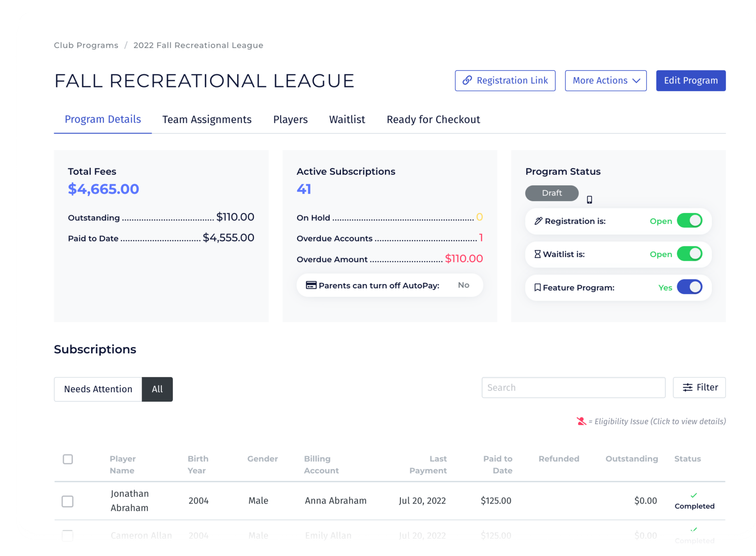Click the pencil icon next to Registration is
The height and width of the screenshot is (556, 756).
(x=538, y=221)
